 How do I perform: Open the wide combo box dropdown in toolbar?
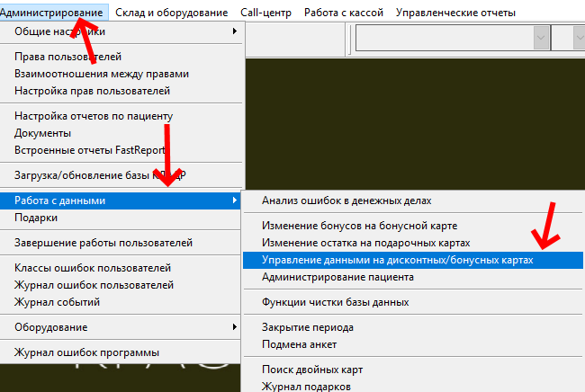coord(541,38)
